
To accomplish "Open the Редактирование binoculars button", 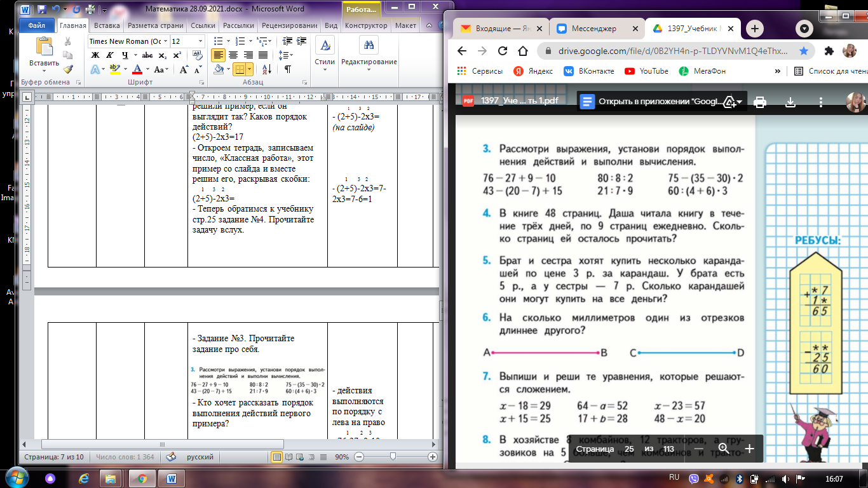I will (x=369, y=52).
